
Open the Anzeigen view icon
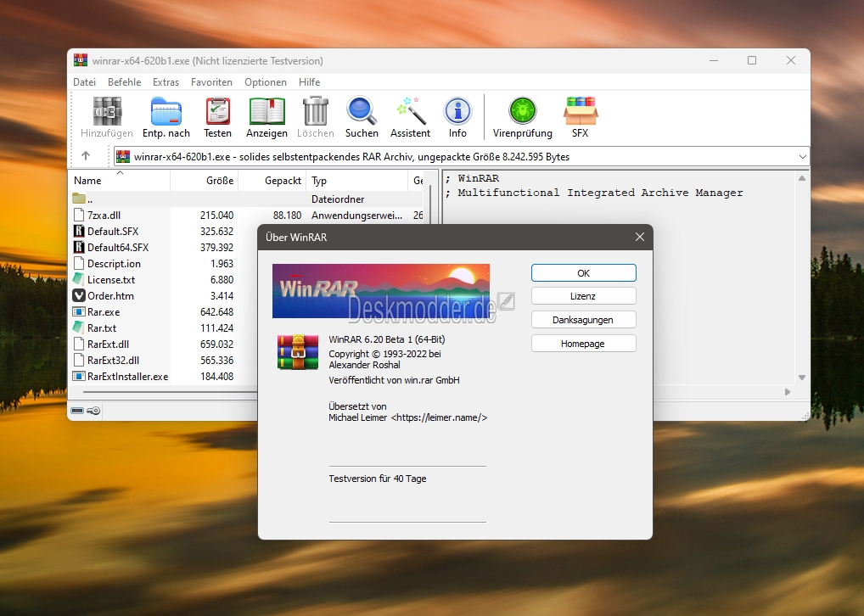[x=266, y=112]
